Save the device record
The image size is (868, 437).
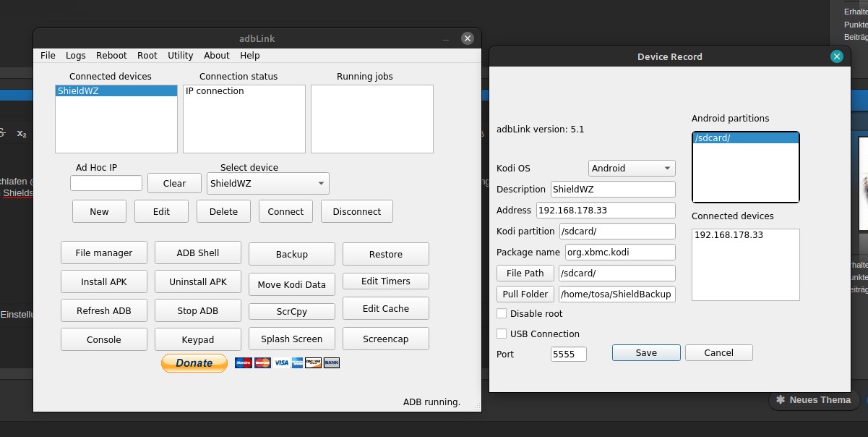point(646,352)
